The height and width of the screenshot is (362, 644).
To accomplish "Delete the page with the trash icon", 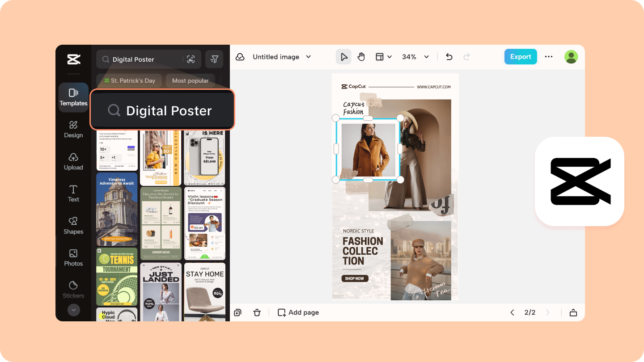I will 257,312.
